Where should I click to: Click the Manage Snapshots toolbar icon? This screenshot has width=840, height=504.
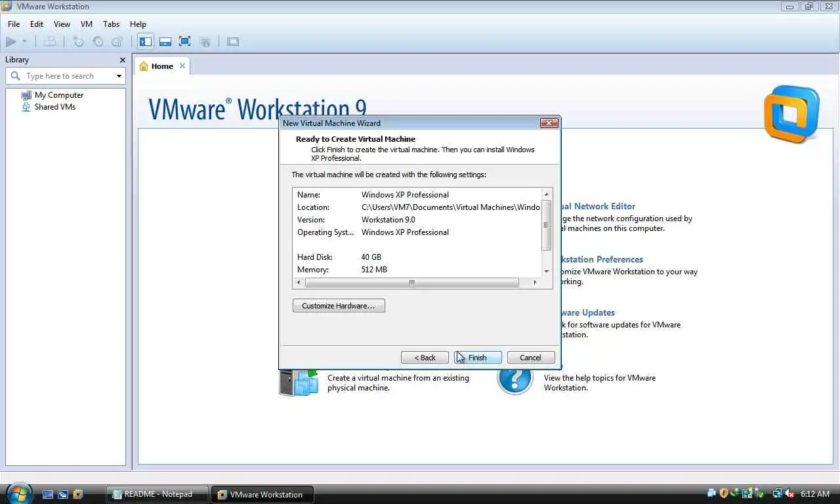(117, 41)
